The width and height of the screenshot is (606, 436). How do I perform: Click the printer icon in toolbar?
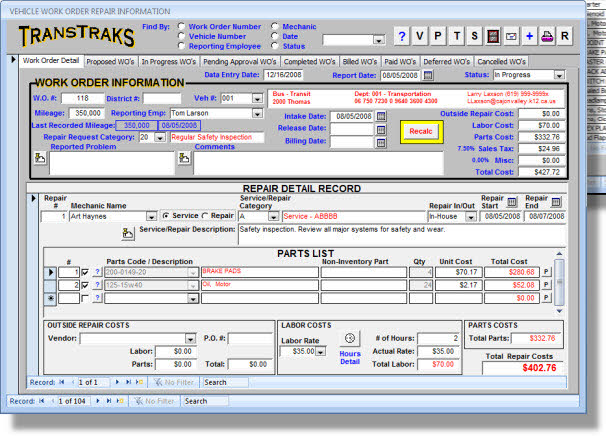(x=547, y=36)
